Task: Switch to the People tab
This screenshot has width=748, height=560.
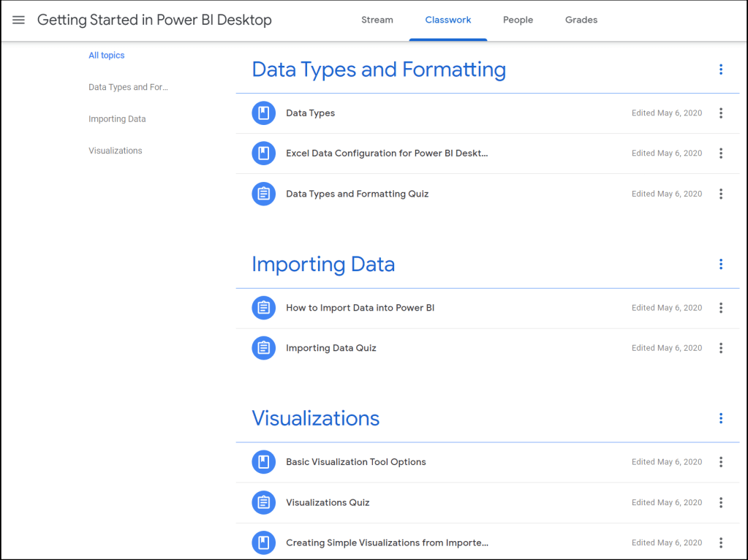Action: coord(518,20)
